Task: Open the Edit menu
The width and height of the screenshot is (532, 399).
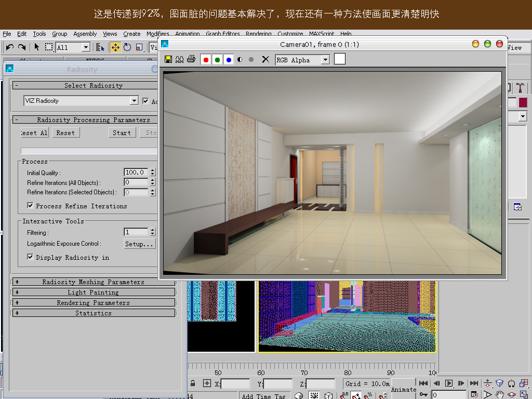Action: pyautogui.click(x=22, y=34)
